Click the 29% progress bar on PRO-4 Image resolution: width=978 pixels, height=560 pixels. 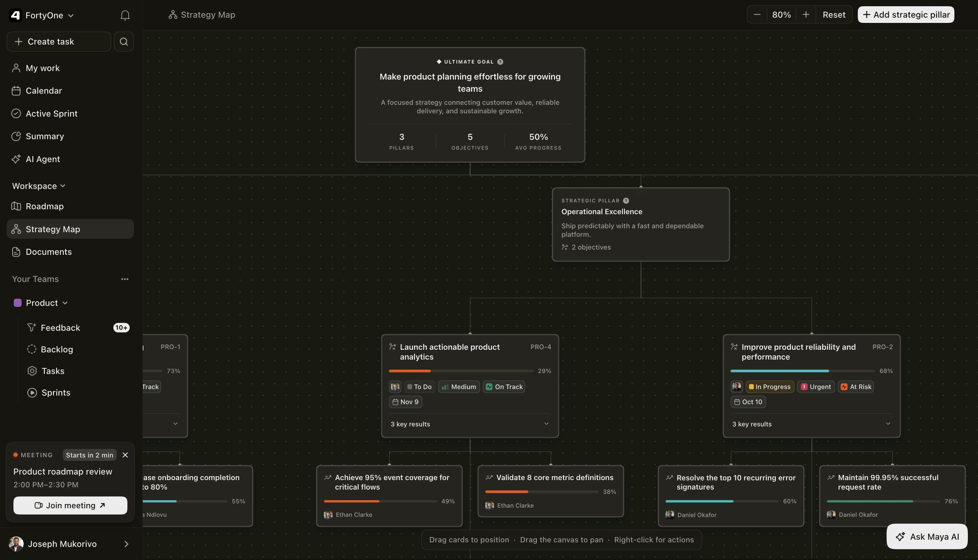(461, 371)
